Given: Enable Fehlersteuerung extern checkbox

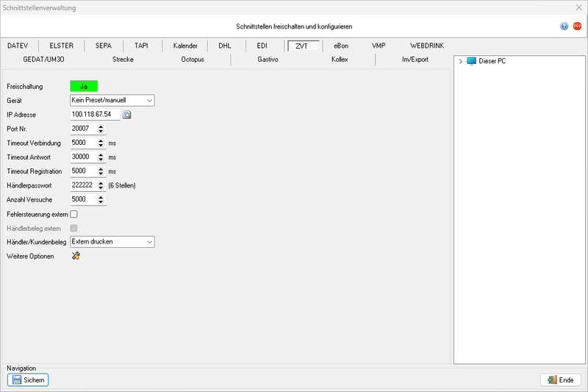Looking at the screenshot, I should click(x=73, y=213).
